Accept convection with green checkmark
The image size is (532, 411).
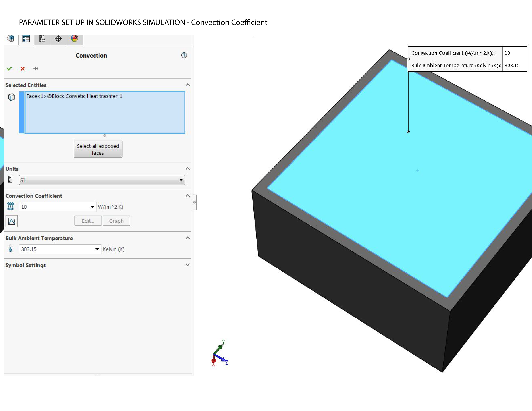[9, 69]
